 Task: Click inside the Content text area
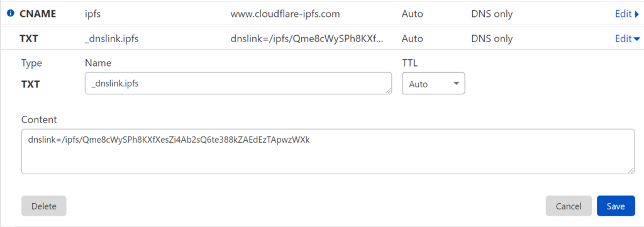coord(328,152)
